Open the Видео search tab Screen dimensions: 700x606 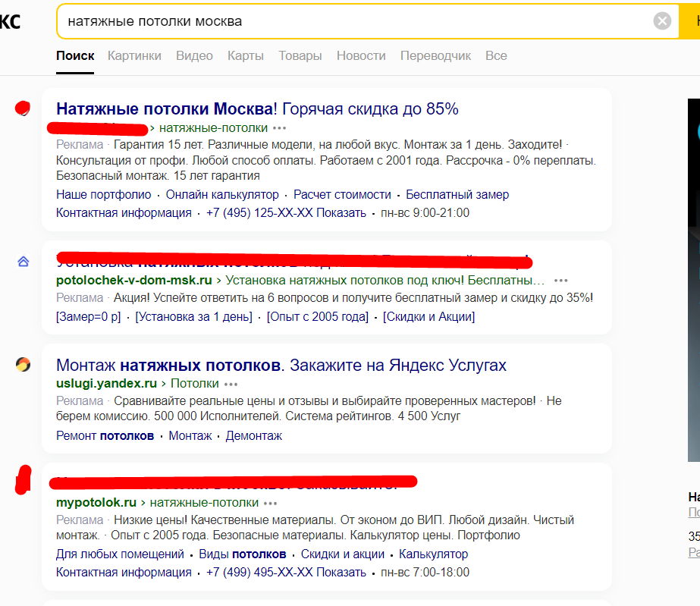click(x=194, y=55)
